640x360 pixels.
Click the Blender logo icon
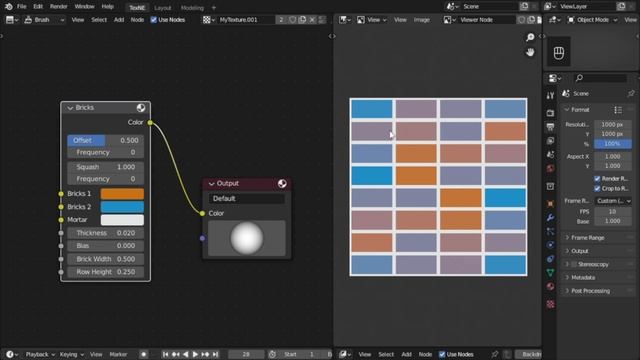point(9,7)
